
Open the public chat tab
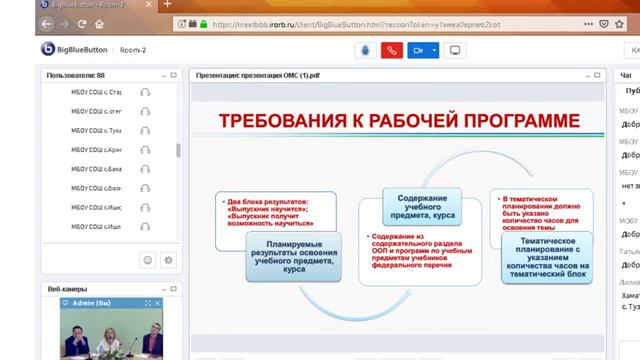coord(632,91)
